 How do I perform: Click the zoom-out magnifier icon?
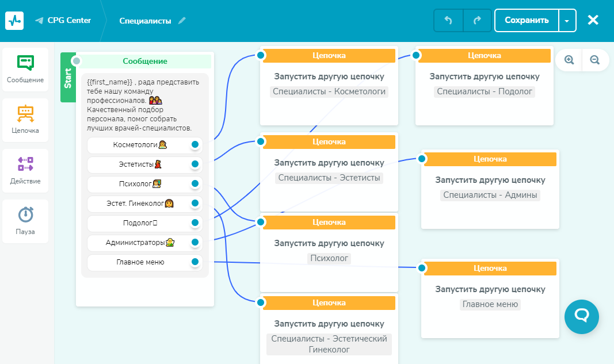595,60
